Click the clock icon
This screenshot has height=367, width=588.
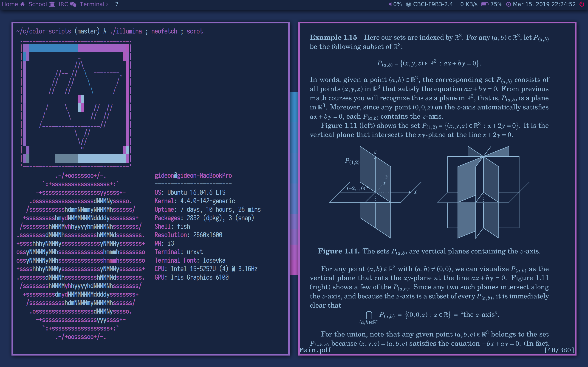(509, 4)
